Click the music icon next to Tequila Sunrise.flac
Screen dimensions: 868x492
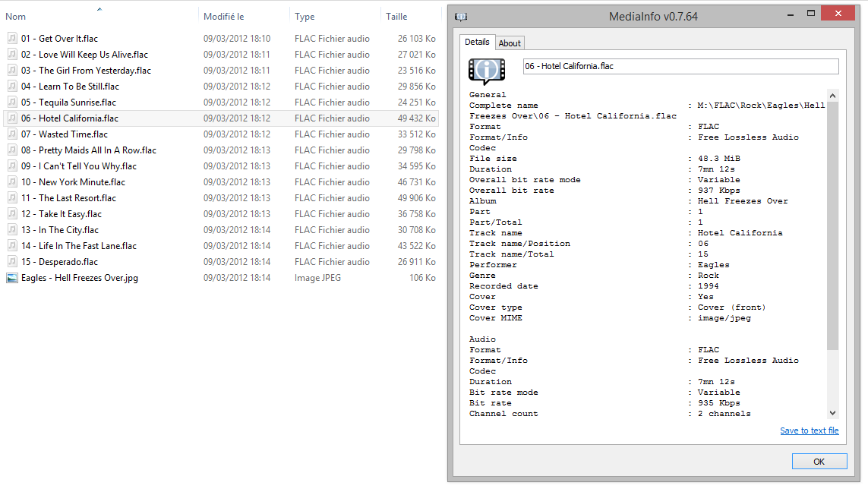click(x=11, y=102)
